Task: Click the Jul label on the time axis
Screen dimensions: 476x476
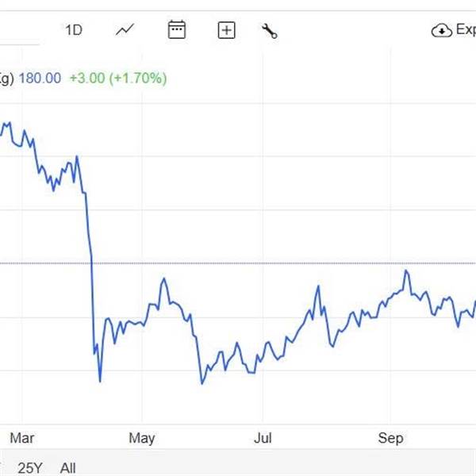Action: click(263, 438)
